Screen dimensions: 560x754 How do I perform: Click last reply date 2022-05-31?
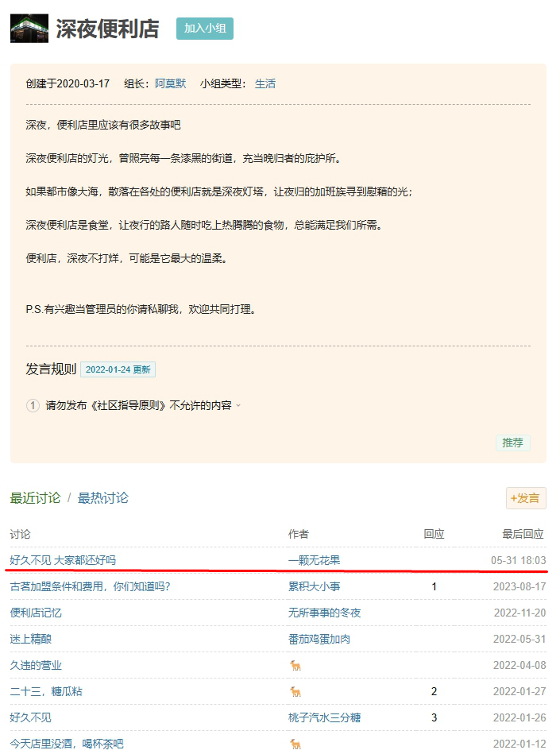[519, 639]
